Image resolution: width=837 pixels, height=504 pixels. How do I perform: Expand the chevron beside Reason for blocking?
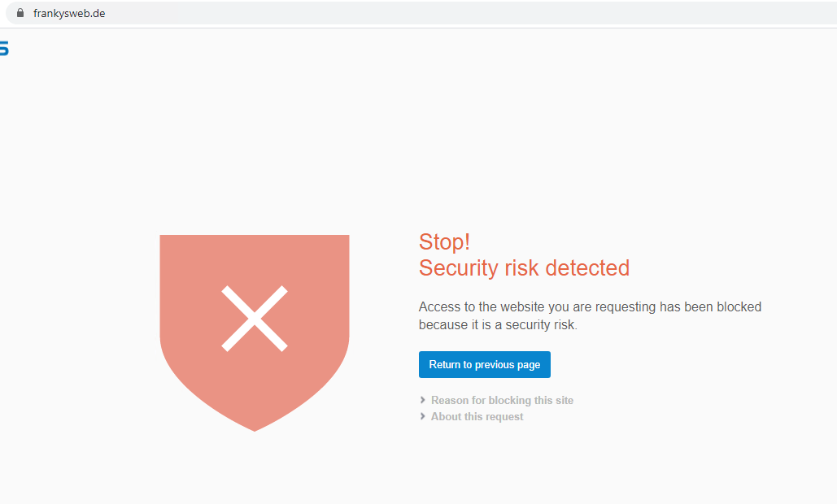pos(423,400)
